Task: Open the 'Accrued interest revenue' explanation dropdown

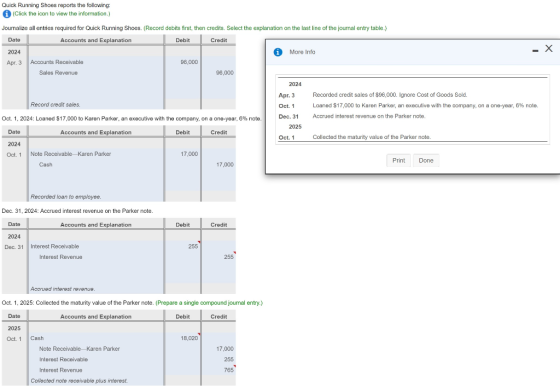Action: pyautogui.click(x=96, y=289)
